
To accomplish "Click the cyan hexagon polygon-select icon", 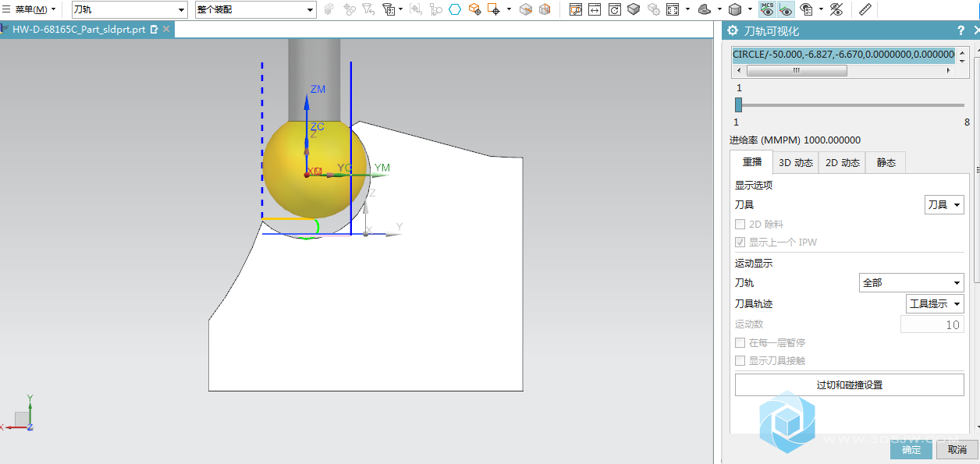I will point(455,9).
